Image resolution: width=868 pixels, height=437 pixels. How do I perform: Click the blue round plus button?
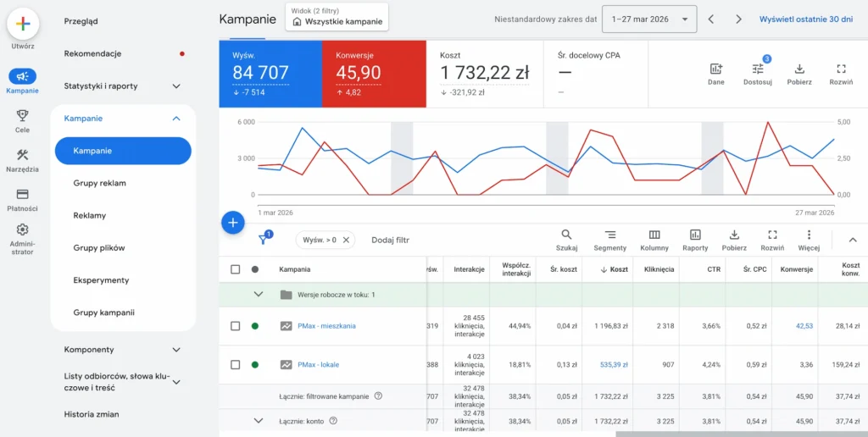pyautogui.click(x=233, y=223)
